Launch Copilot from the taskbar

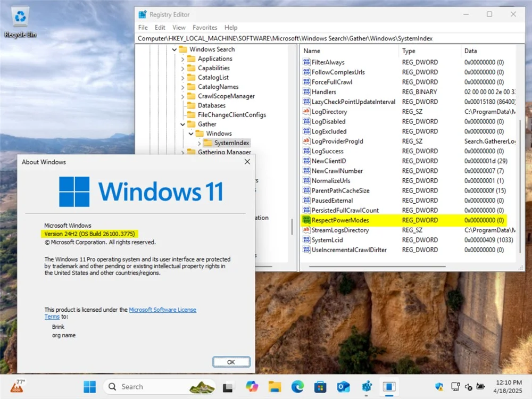(x=252, y=387)
